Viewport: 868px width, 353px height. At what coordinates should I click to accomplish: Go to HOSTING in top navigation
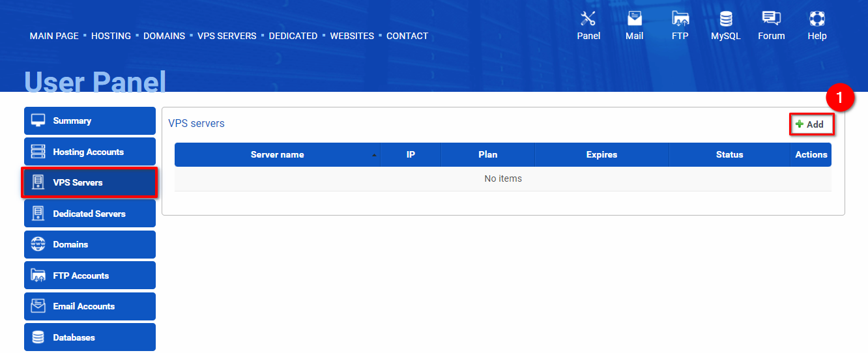click(111, 36)
